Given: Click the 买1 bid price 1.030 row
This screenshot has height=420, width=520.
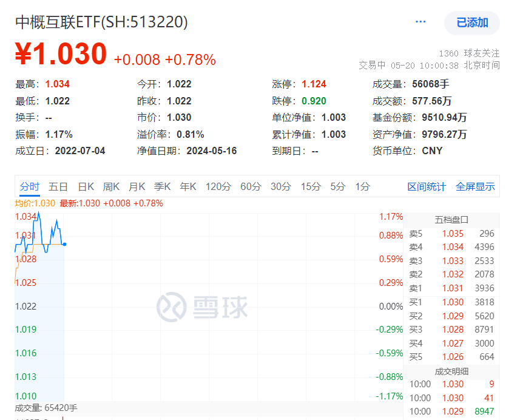Looking at the screenshot, I should [451, 303].
